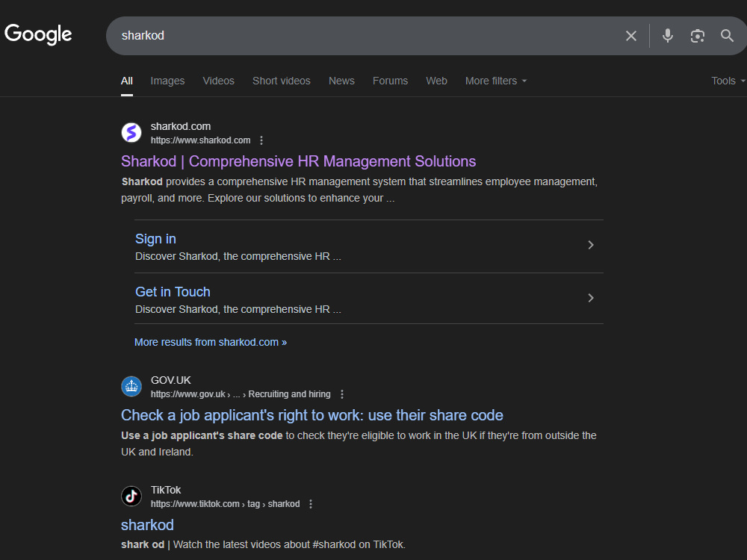747x560 pixels.
Task: Click the GOV.UK site name
Action: (170, 381)
